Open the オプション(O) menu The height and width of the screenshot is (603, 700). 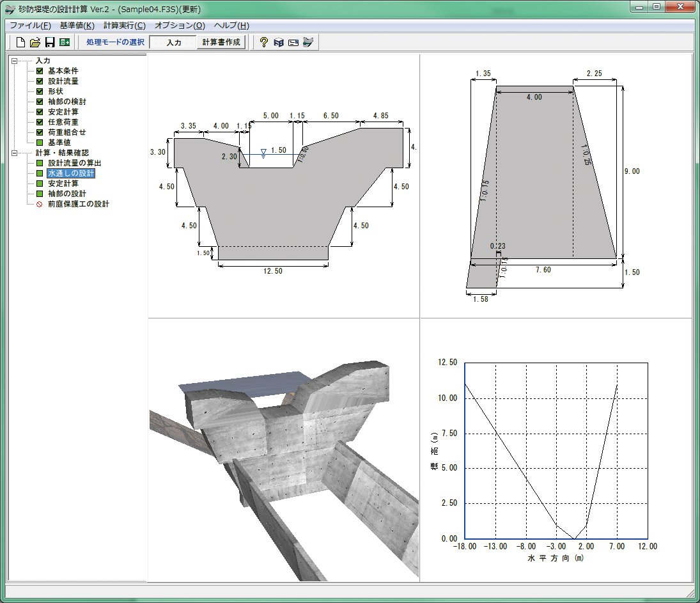coord(180,26)
